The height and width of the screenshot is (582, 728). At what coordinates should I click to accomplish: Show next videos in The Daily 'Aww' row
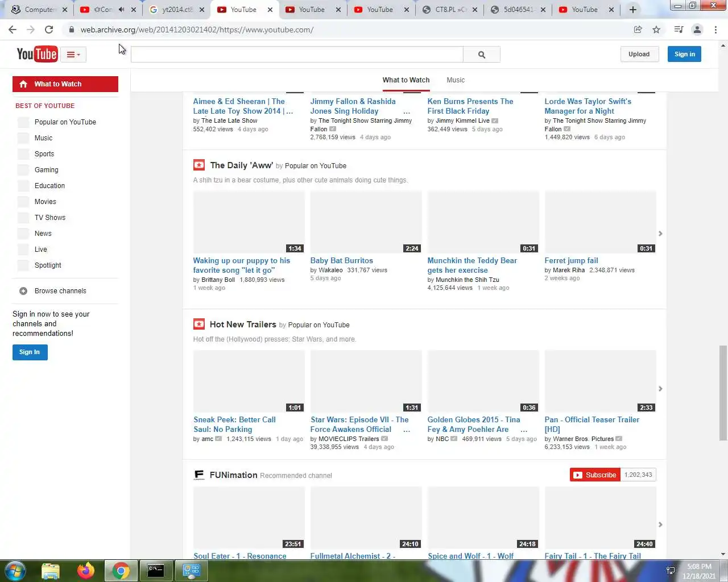pos(660,234)
